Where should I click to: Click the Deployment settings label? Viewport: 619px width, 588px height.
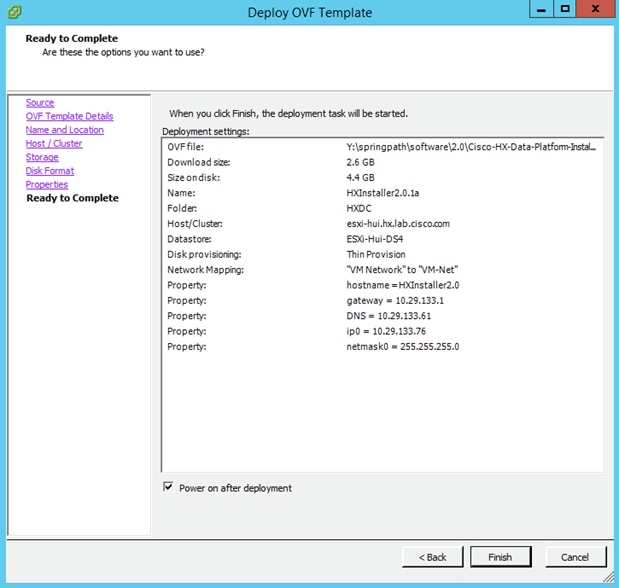(206, 132)
